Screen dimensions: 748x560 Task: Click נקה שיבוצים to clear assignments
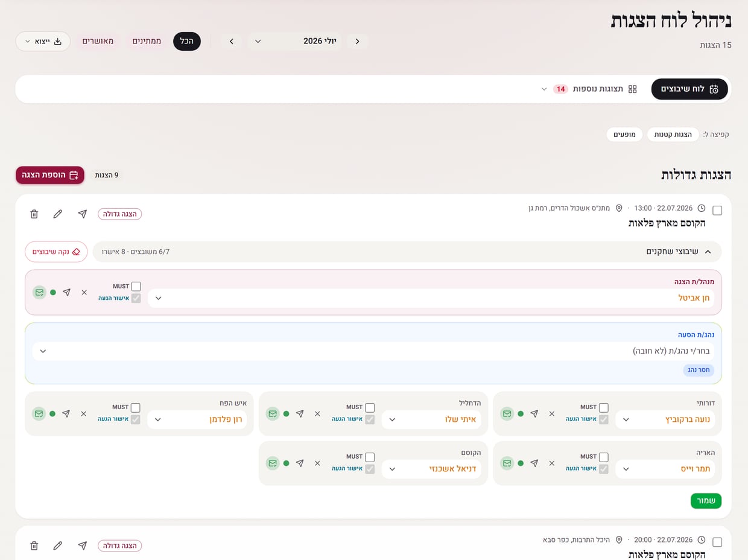click(56, 252)
